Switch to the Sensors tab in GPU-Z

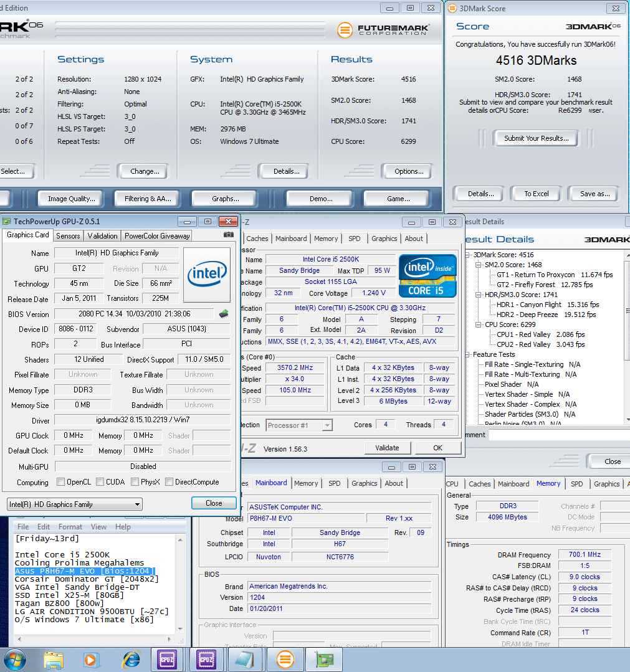[68, 235]
